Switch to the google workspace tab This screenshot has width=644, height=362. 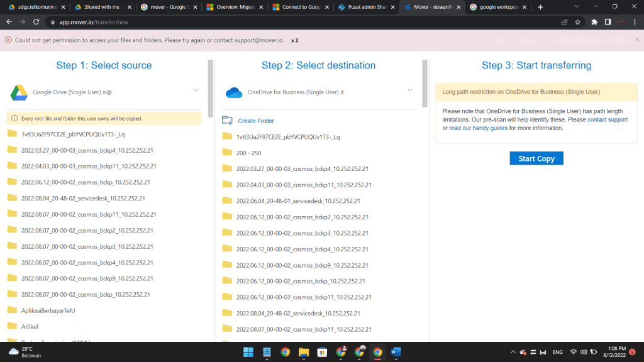click(x=498, y=7)
